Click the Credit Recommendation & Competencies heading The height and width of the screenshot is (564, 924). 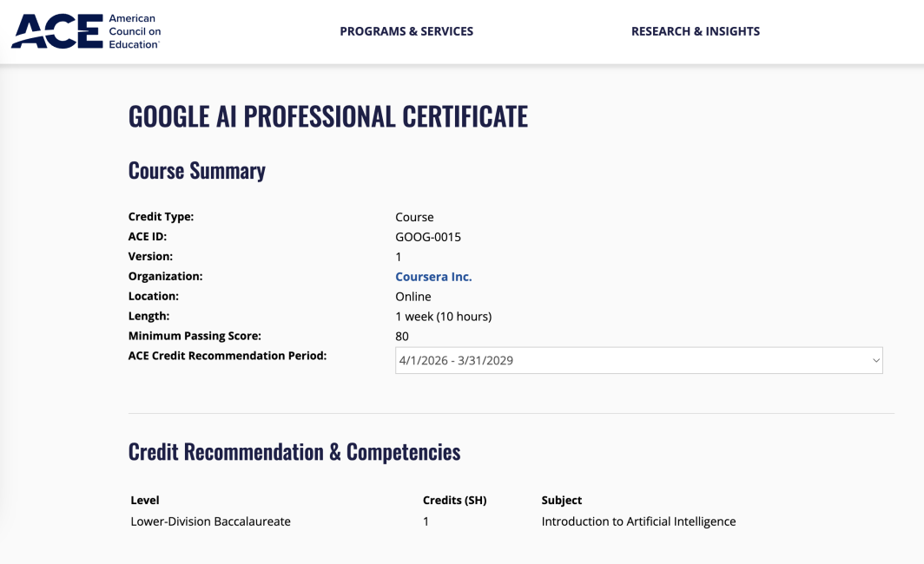pyautogui.click(x=294, y=451)
